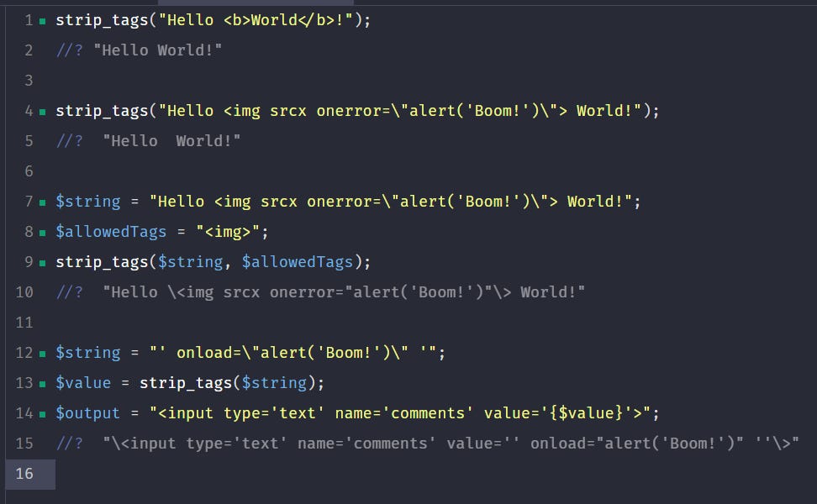
Task: Click the onload string on line 12
Action: (293, 353)
